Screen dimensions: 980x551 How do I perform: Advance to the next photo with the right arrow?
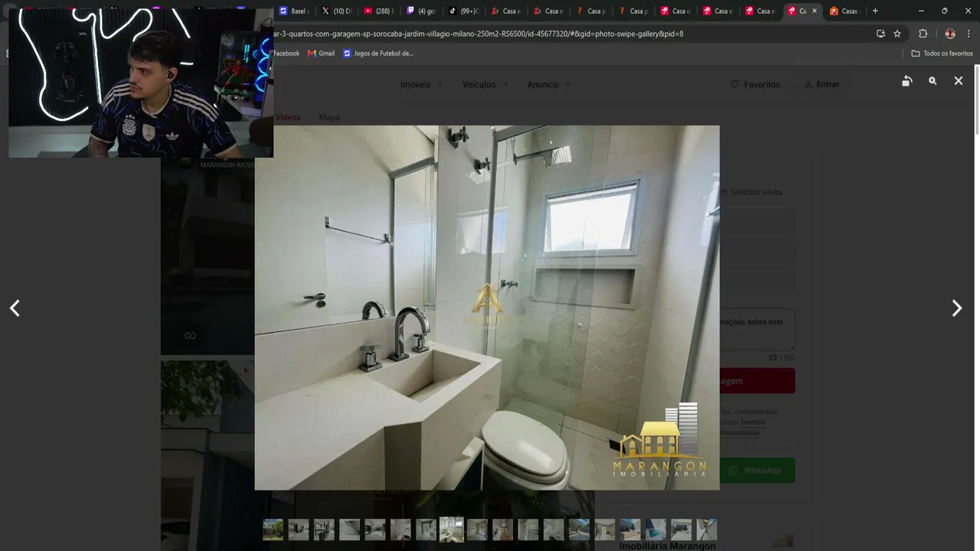coord(956,308)
